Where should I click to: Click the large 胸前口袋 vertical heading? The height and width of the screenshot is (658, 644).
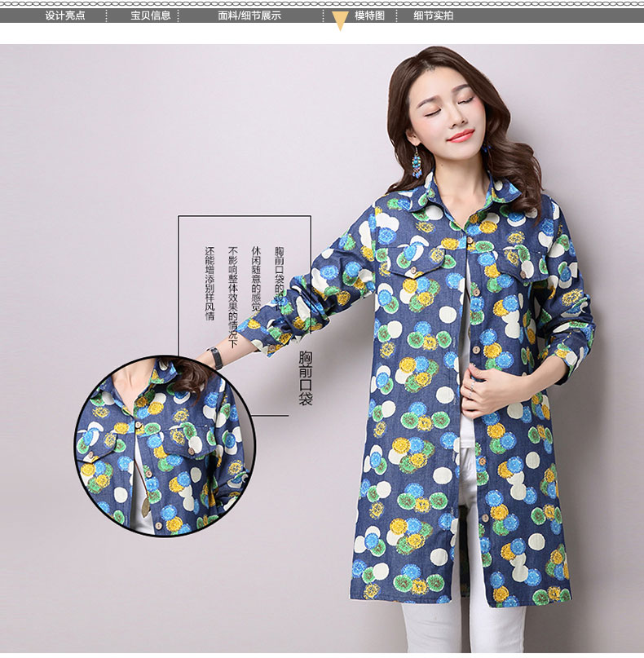306,377
